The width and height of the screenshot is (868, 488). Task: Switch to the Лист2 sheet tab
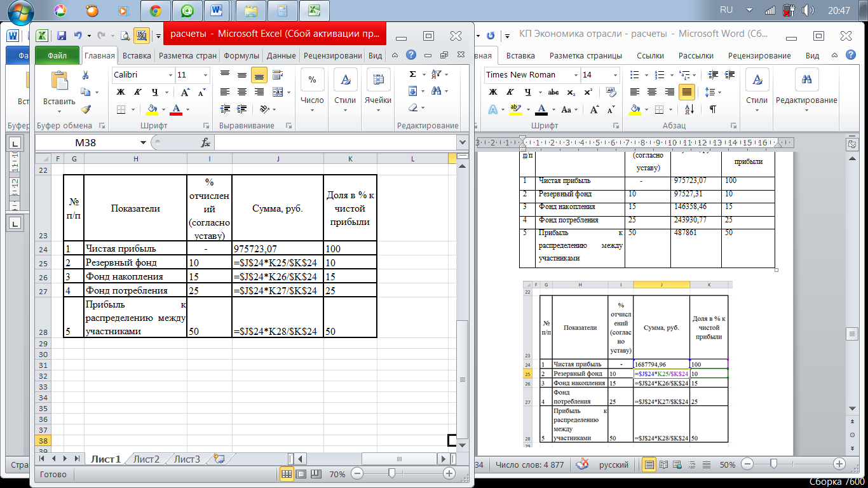[x=146, y=459]
